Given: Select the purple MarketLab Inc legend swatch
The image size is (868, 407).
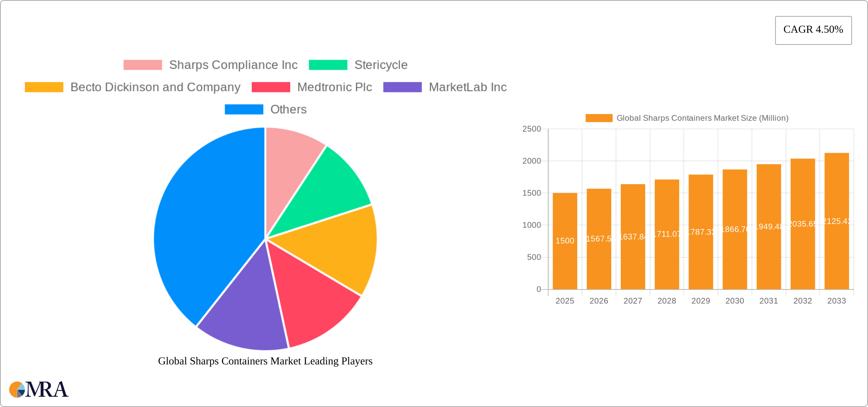Looking at the screenshot, I should [x=402, y=87].
